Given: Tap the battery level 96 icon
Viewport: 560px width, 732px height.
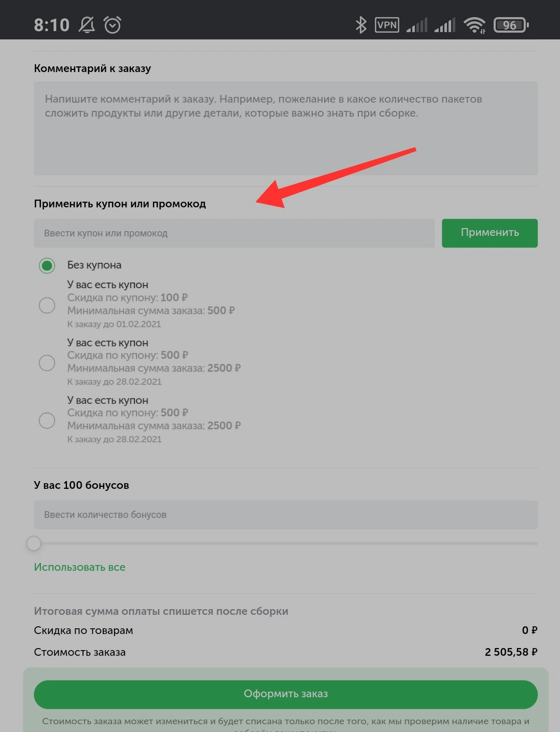Looking at the screenshot, I should coord(511,25).
